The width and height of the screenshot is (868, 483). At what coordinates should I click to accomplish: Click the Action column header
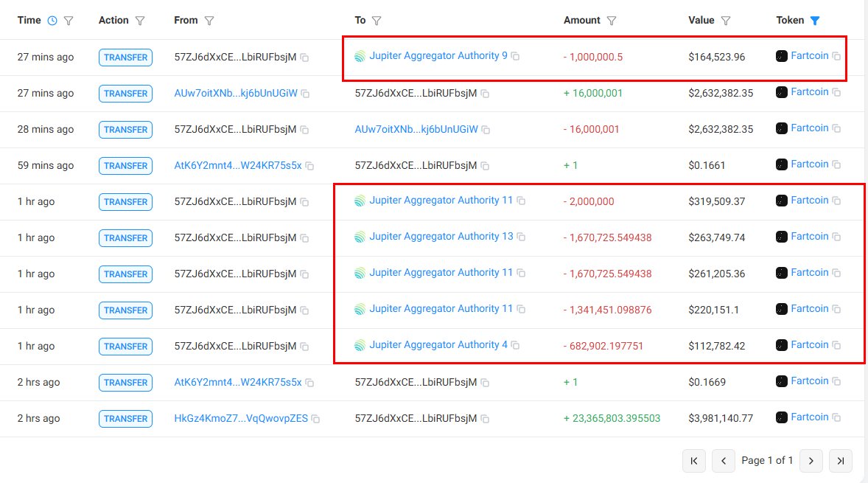113,21
